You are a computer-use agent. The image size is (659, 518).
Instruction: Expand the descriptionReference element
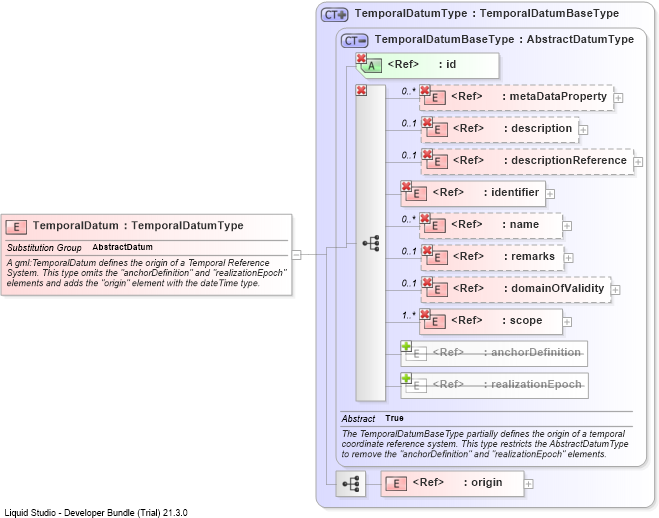638,162
